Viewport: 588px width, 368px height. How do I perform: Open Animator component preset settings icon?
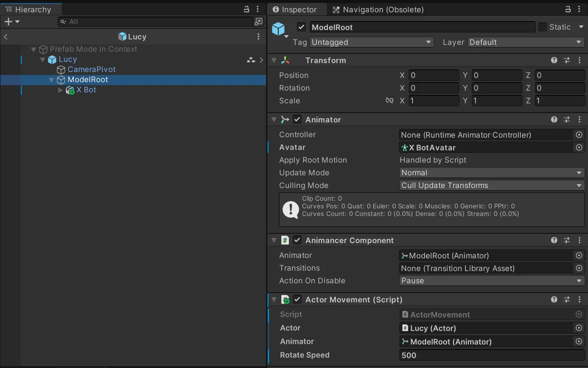(567, 120)
